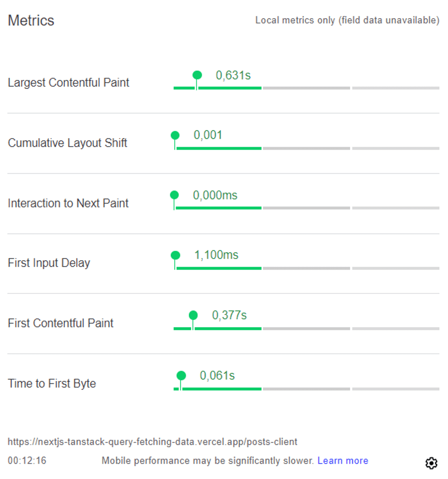Click the posts-client page URL
448x479 pixels.
coord(152,442)
